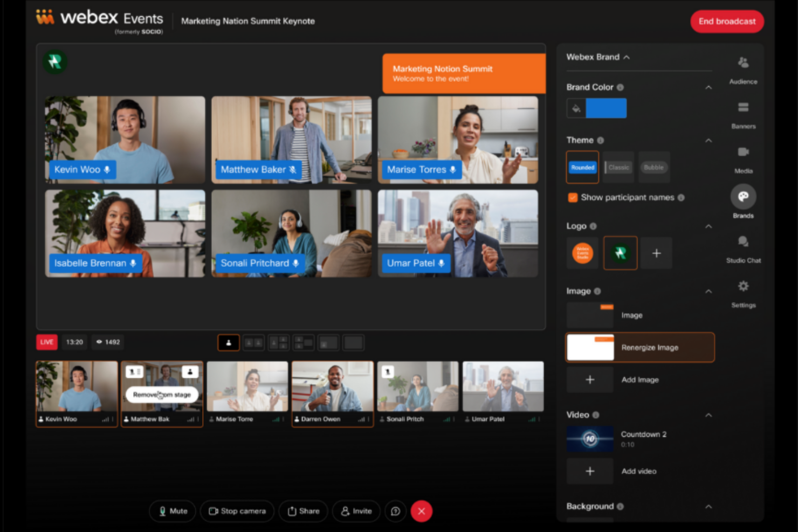Click End broadcast
Screen dimensions: 798x532
pos(727,22)
